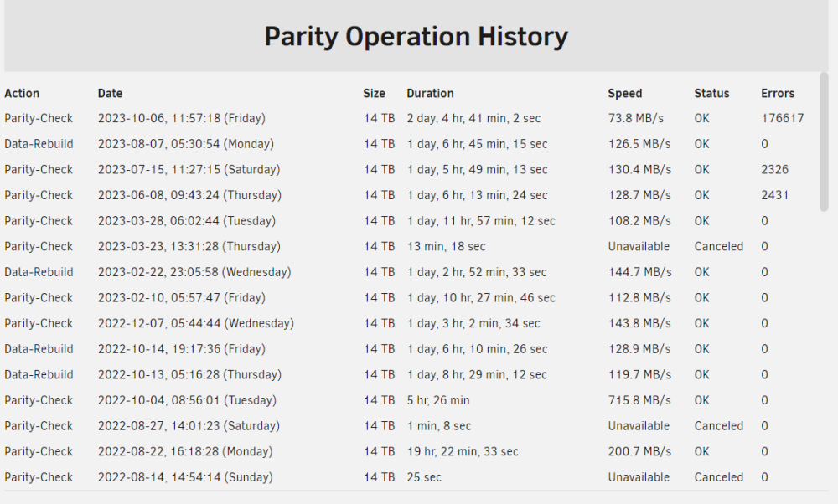Viewport: 838px width, 504px height.
Task: Select the error count 176617
Action: (783, 118)
